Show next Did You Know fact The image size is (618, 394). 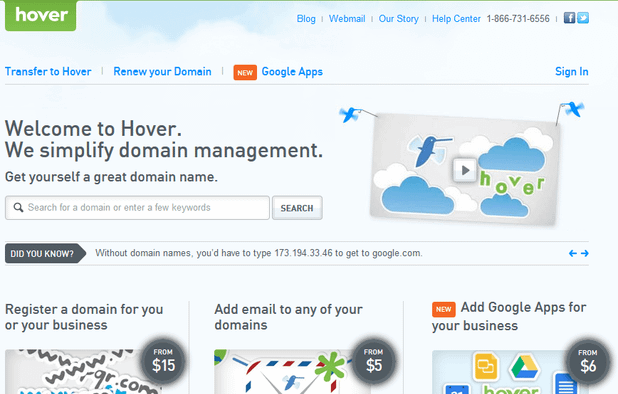coord(585,253)
